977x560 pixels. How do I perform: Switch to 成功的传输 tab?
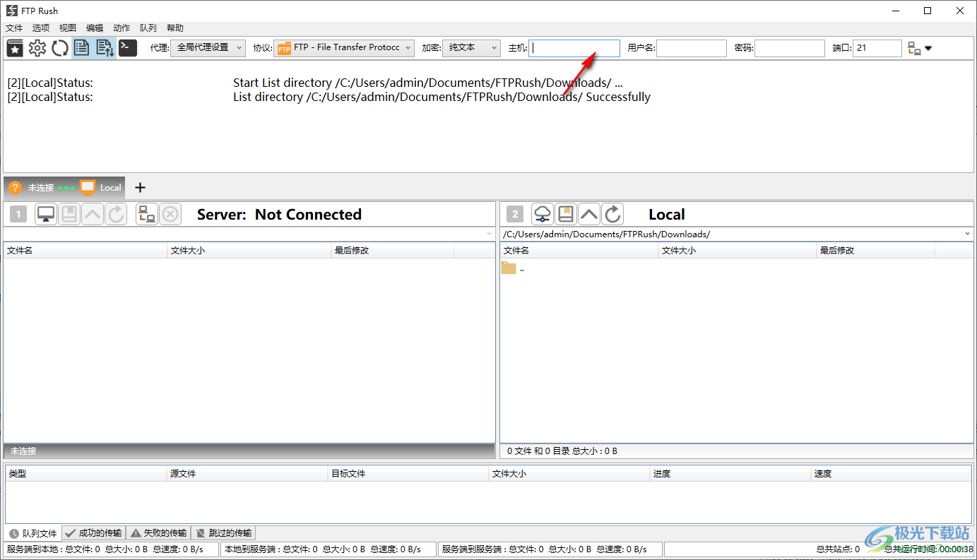click(93, 533)
